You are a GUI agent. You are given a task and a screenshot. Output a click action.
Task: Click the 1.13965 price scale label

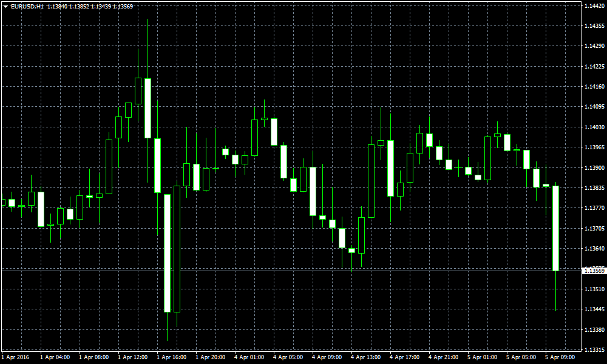tap(594, 147)
